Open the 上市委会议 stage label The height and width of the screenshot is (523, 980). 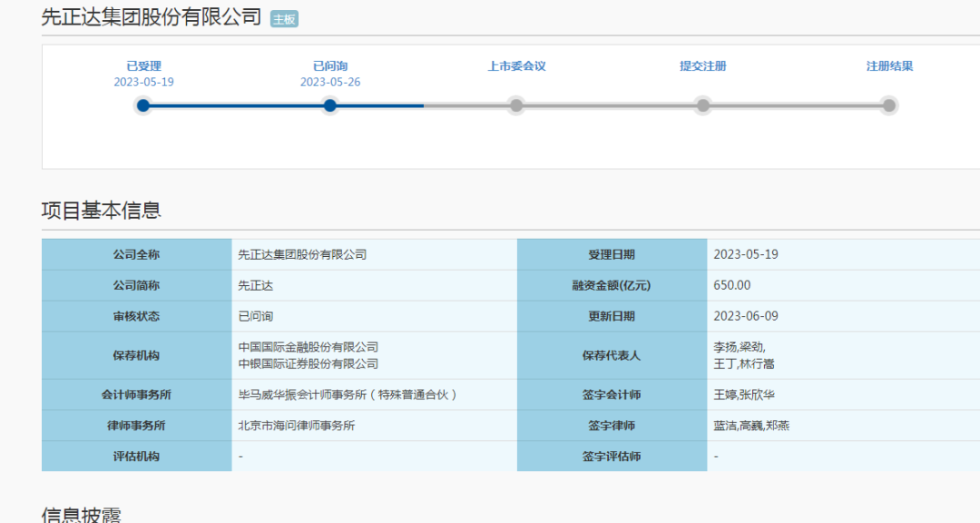tap(517, 66)
